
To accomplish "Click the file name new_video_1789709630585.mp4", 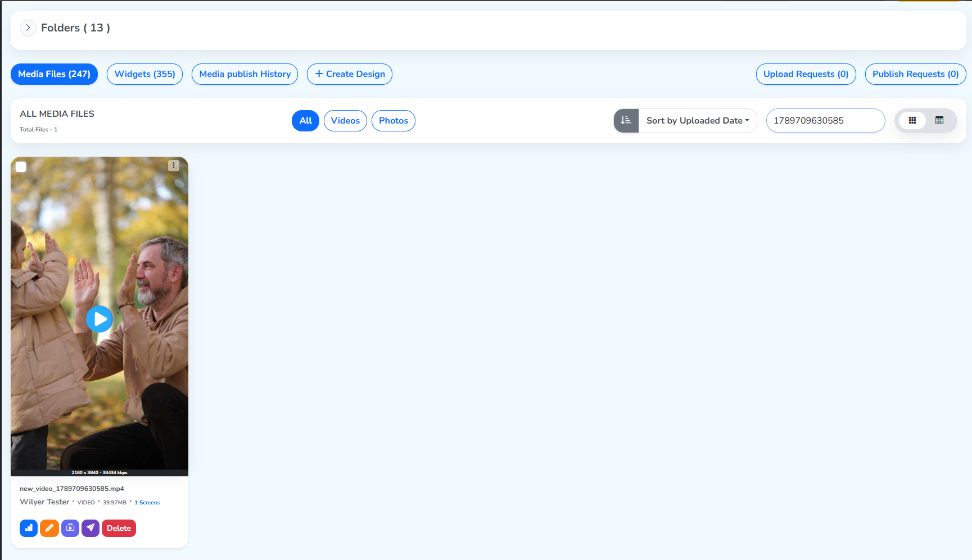I will (72, 489).
